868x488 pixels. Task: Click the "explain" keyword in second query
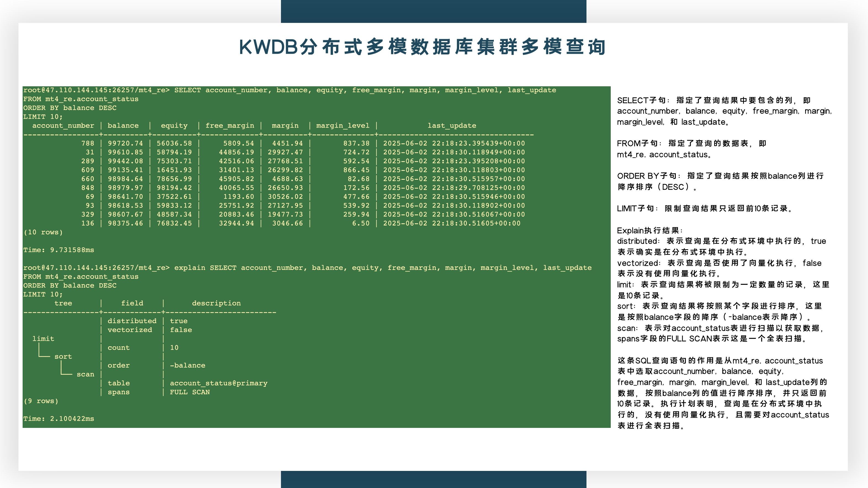[190, 268]
